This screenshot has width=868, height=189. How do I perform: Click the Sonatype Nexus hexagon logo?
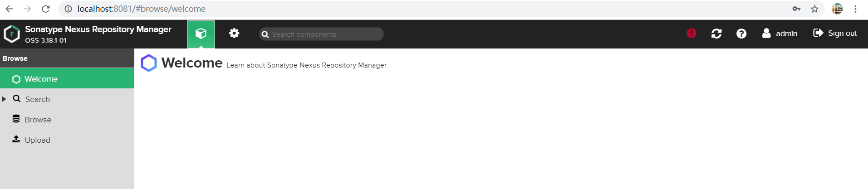(12, 34)
